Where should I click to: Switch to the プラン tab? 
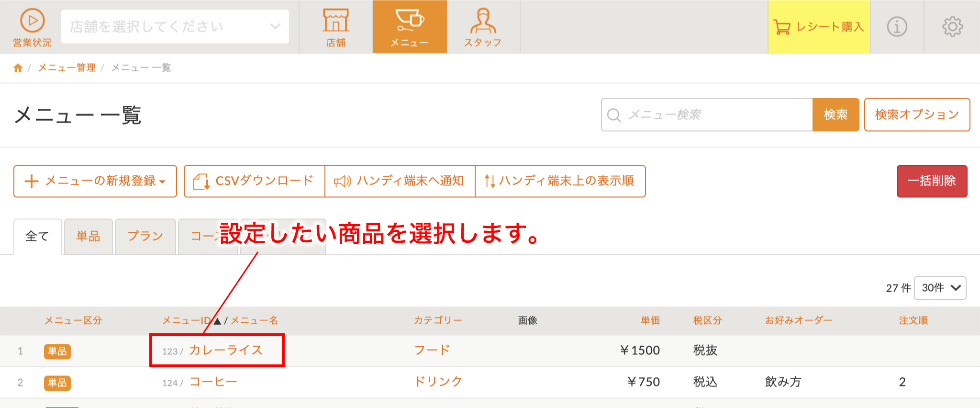tap(145, 236)
